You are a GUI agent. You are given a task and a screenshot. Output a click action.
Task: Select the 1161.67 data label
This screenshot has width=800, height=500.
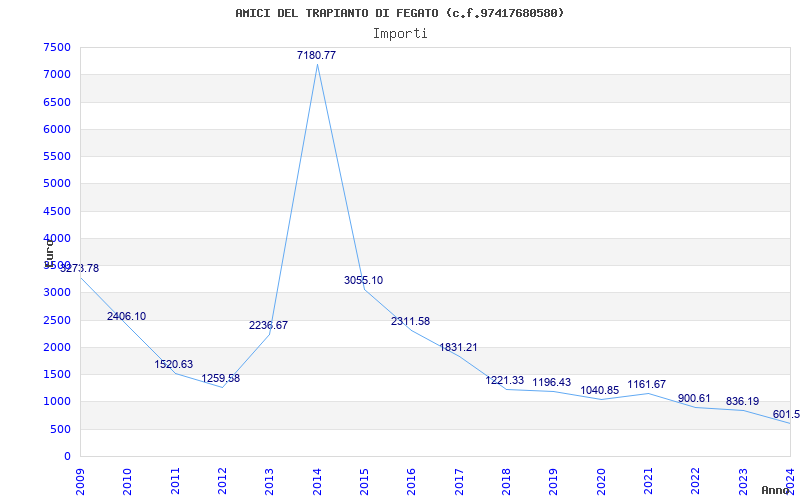[646, 385]
